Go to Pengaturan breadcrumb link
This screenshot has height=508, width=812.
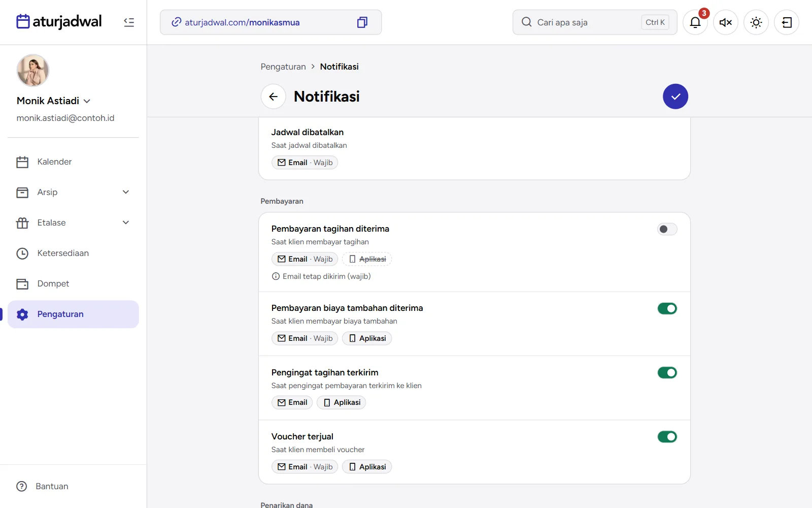(283, 67)
